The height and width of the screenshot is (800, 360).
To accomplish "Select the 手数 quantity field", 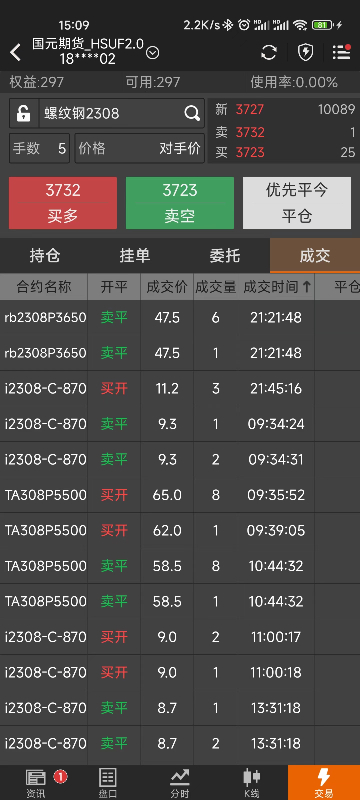I will pos(39,148).
